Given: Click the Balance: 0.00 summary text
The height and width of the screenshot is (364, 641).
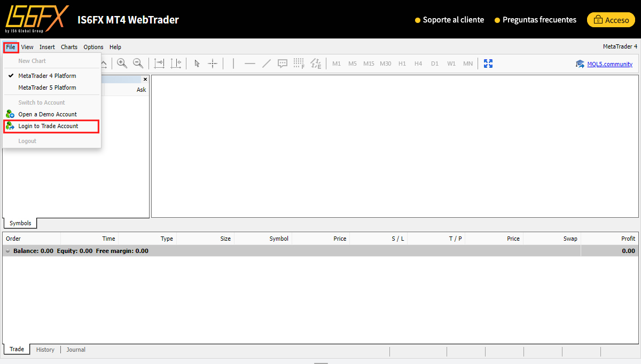Looking at the screenshot, I should 33,251.
